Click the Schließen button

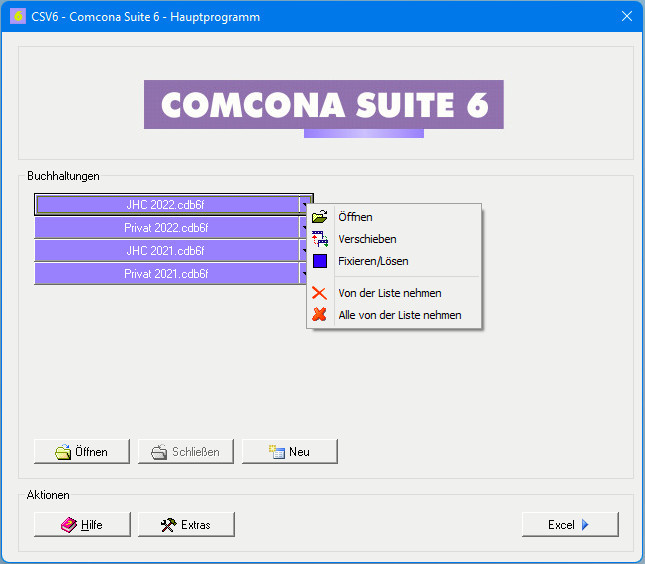click(x=186, y=452)
